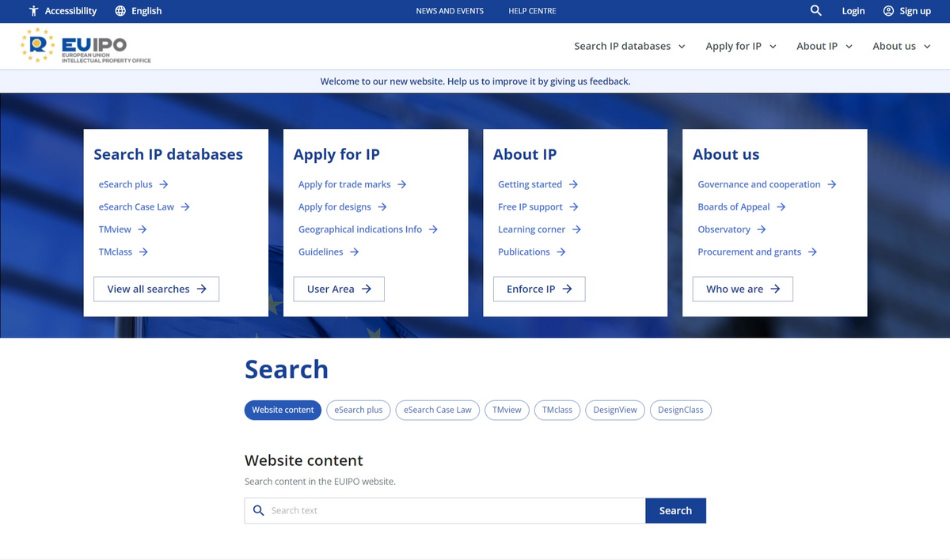Click the globe language icon

(x=120, y=11)
